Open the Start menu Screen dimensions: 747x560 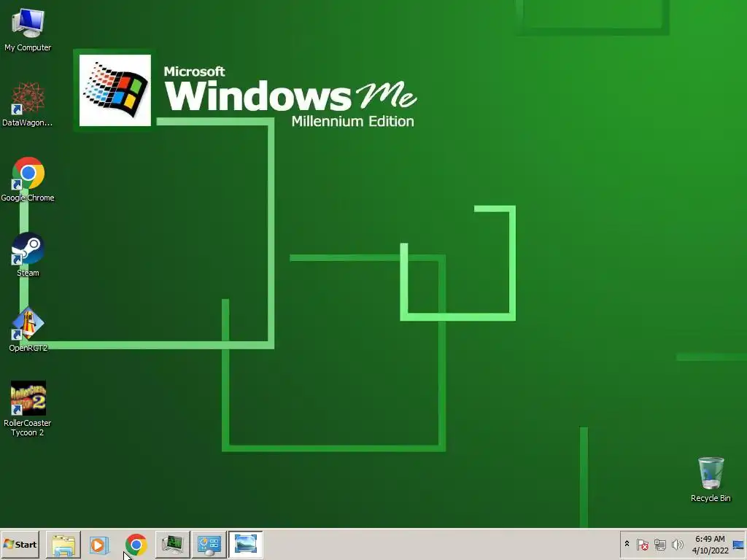click(x=20, y=544)
